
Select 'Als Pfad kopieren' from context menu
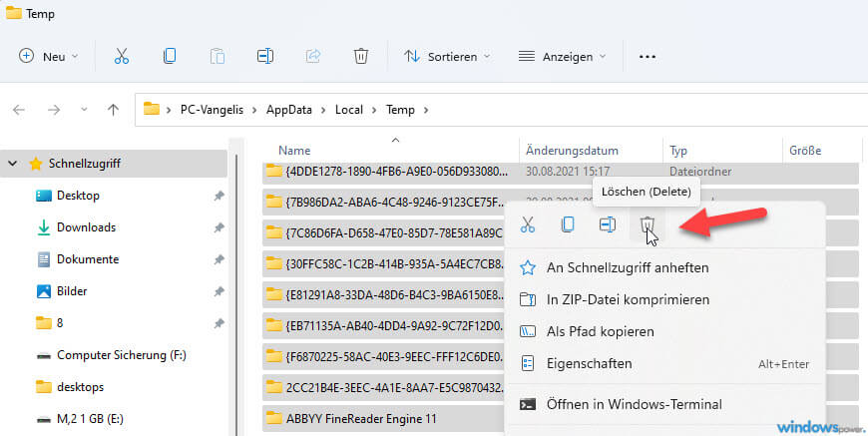[600, 331]
